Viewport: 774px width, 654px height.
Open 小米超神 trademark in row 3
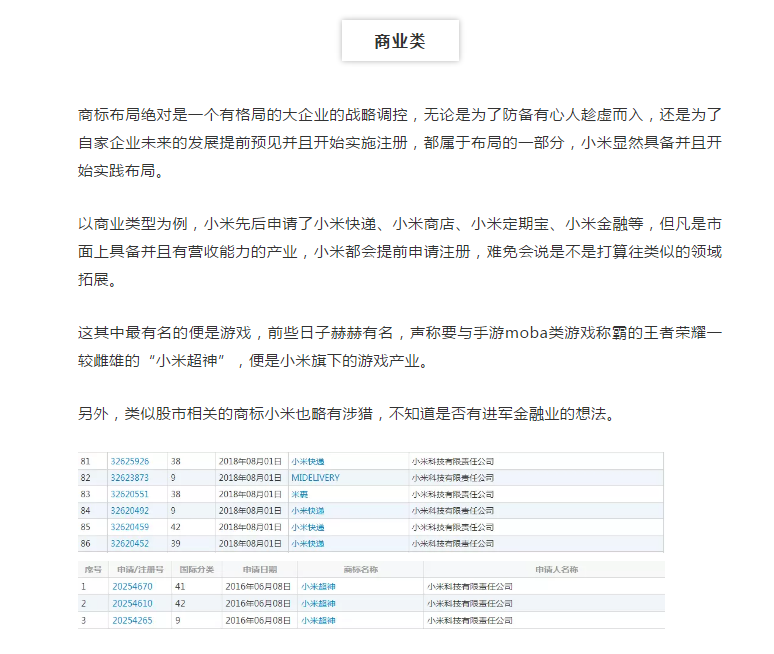click(318, 620)
